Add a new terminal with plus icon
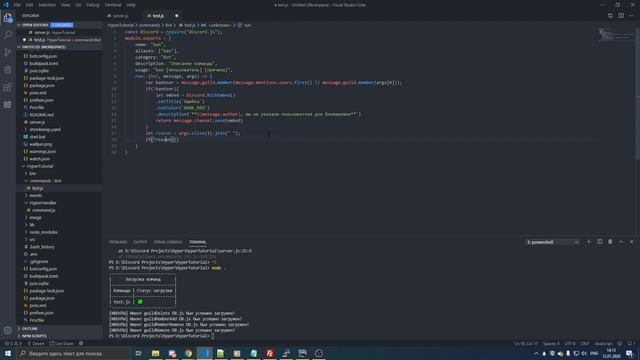 [x=589, y=242]
